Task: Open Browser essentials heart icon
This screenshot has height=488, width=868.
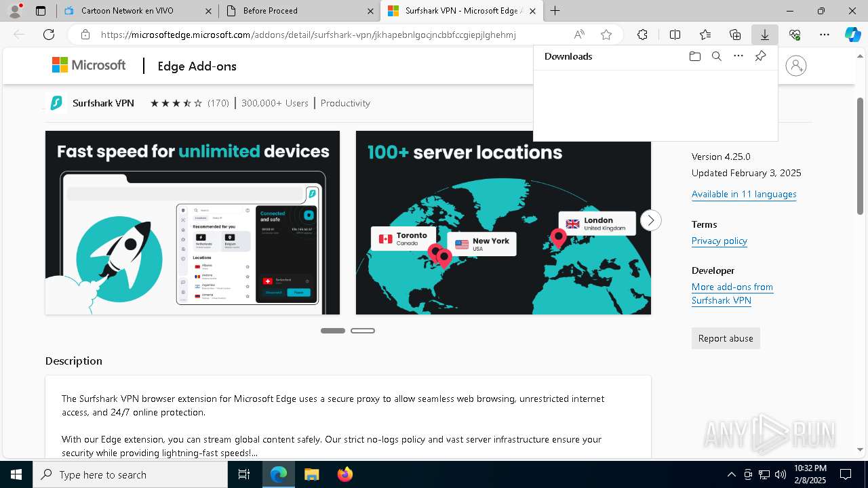Action: [x=795, y=35]
